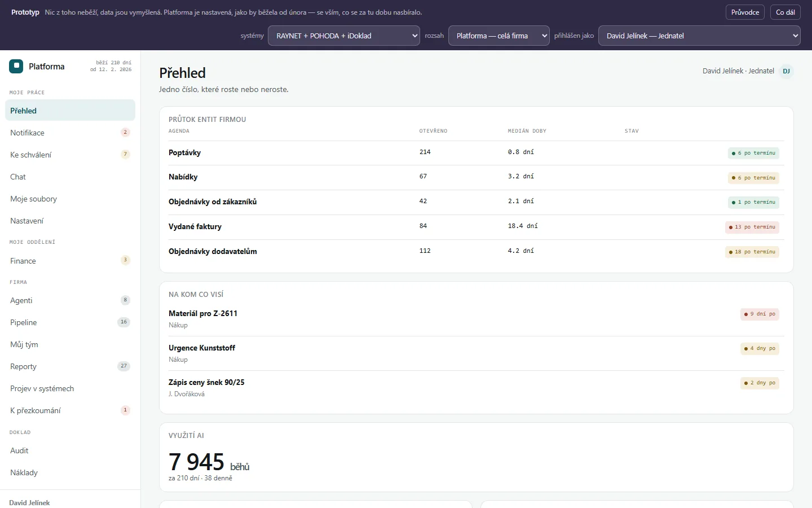Open the Reporty section

pyautogui.click(x=70, y=366)
